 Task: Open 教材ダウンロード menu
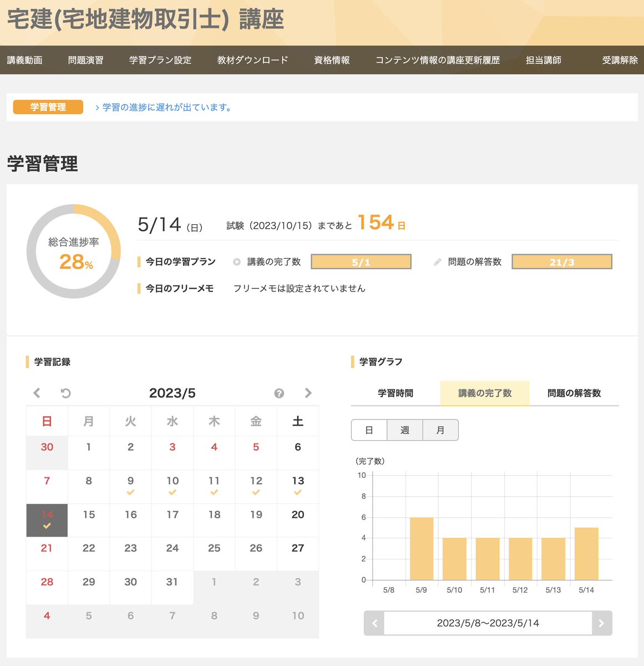[x=253, y=60]
